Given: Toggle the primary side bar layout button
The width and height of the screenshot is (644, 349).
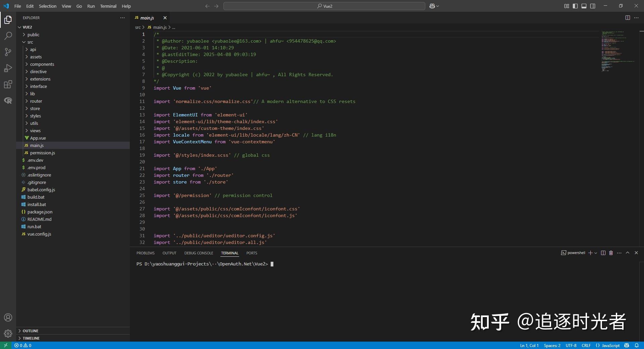Looking at the screenshot, I should (575, 6).
